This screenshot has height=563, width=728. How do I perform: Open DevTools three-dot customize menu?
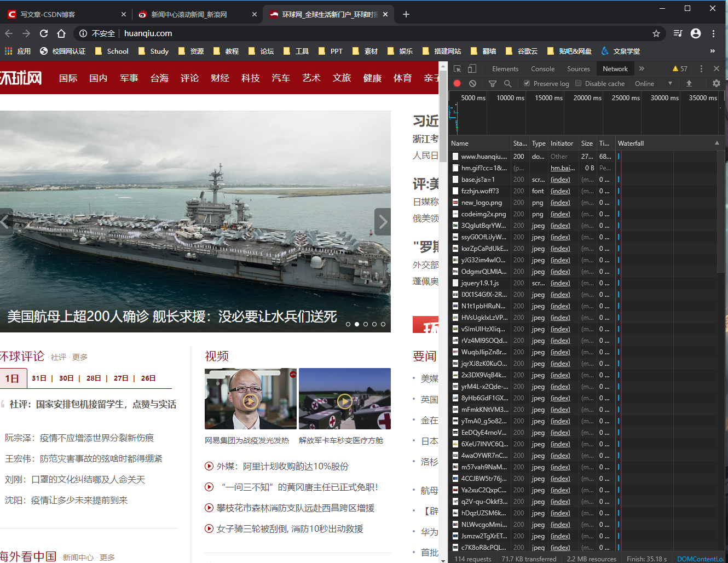tap(701, 69)
